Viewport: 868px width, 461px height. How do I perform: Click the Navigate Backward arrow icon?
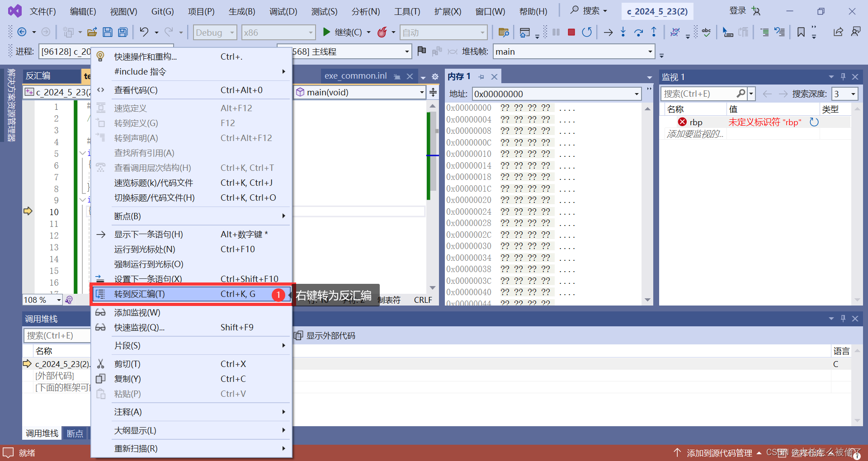coord(22,32)
